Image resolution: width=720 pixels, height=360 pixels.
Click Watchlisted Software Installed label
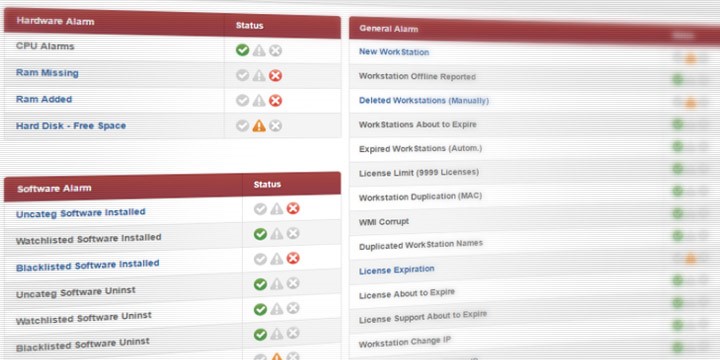89,239
